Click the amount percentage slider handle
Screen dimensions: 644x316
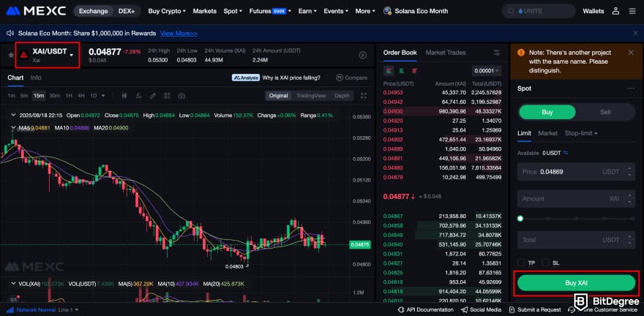[520, 219]
